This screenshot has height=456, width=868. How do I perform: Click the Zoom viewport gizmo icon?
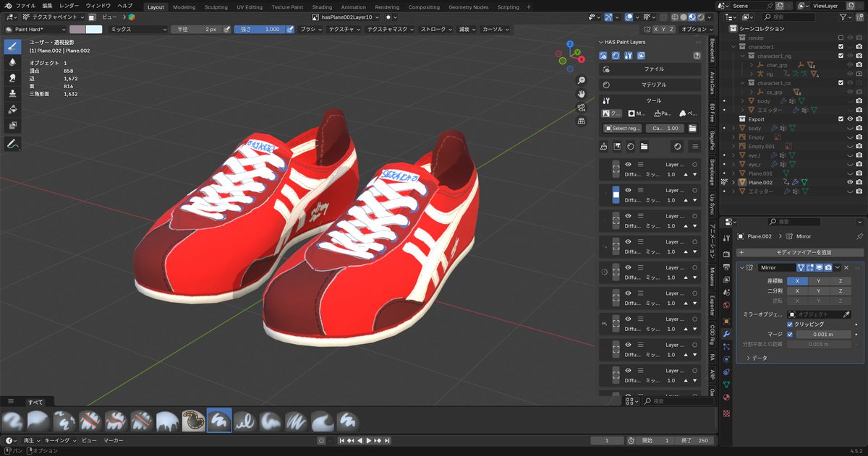pyautogui.click(x=582, y=80)
